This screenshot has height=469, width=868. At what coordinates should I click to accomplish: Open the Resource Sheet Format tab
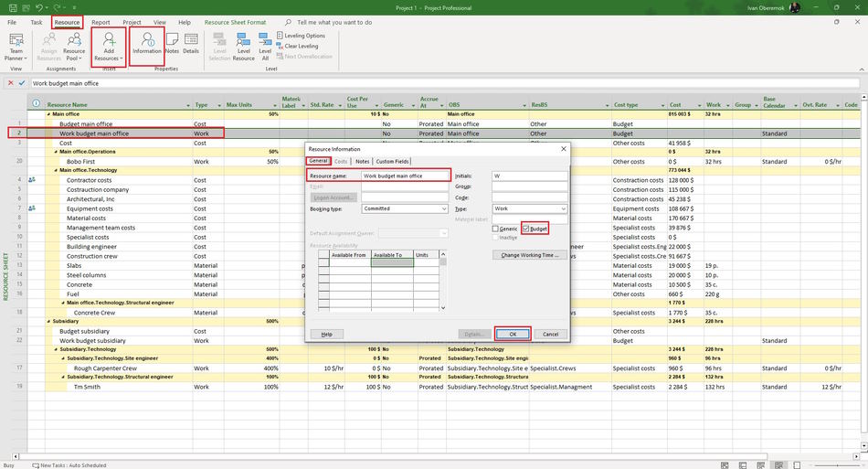[x=235, y=22]
